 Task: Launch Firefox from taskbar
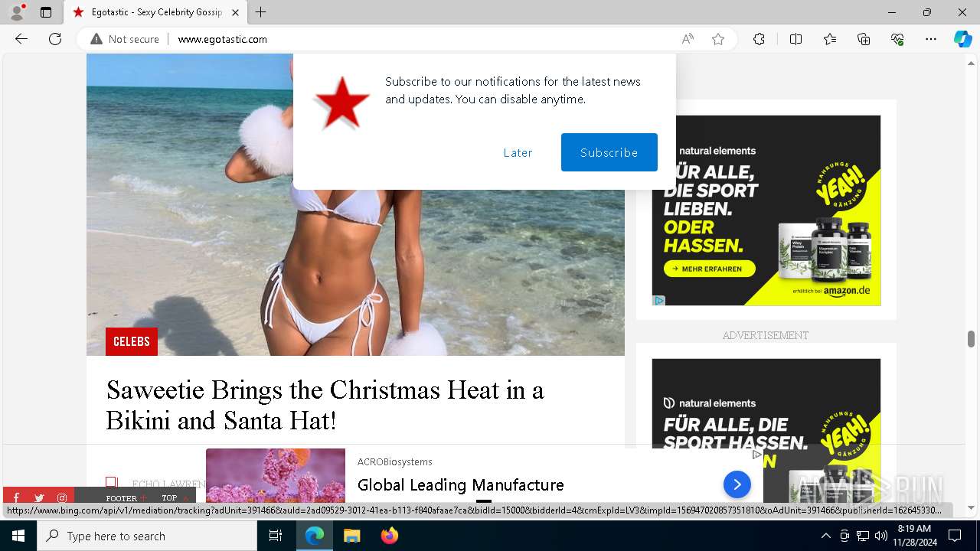[390, 536]
